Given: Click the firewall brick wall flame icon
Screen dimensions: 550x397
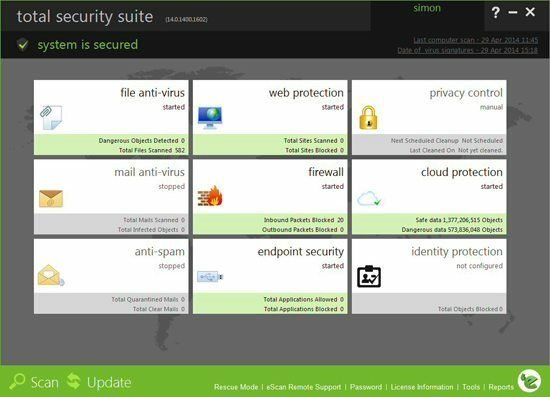Looking at the screenshot, I should (210, 196).
